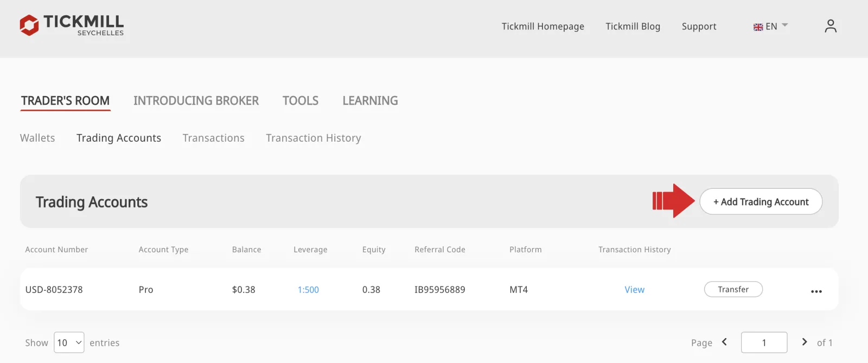The height and width of the screenshot is (363, 868).
Task: Go to the previous page arrow
Action: point(724,342)
